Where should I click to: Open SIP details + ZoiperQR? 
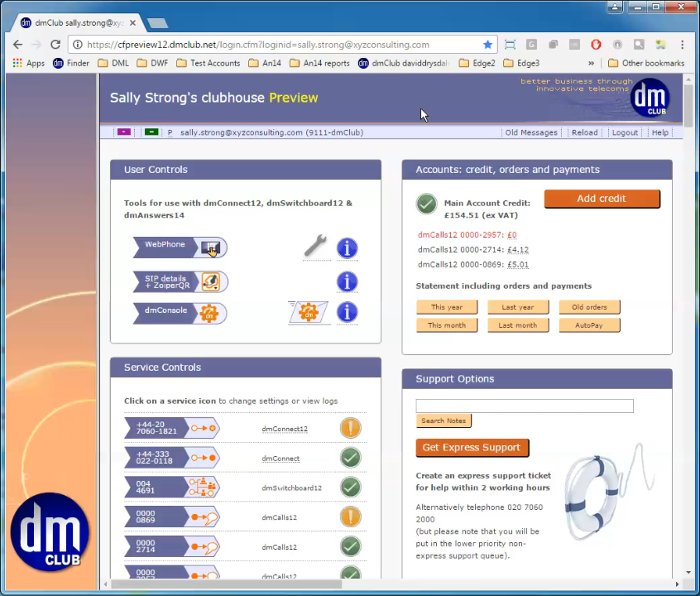180,281
